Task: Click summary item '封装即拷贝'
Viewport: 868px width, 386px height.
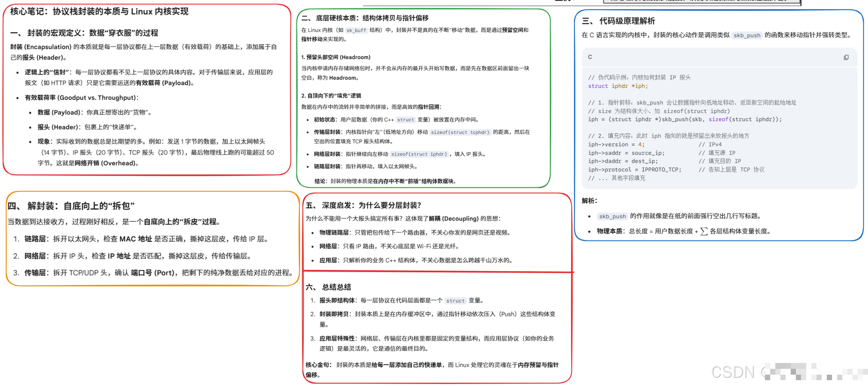Action: pos(334,314)
